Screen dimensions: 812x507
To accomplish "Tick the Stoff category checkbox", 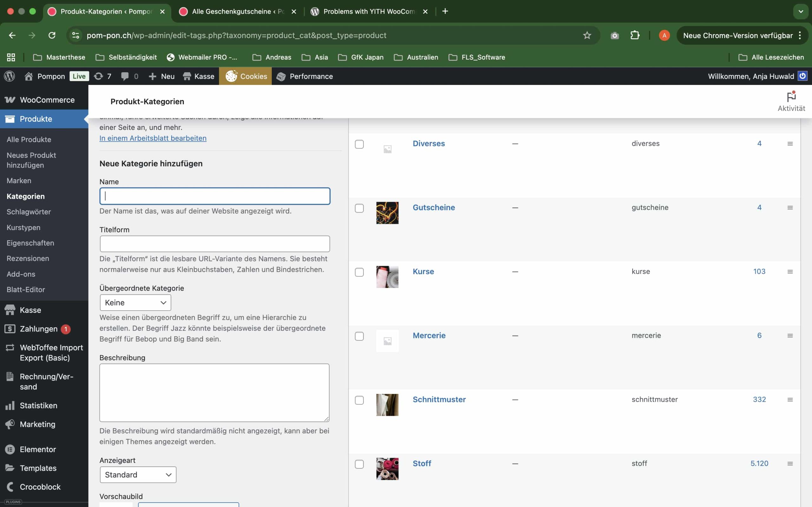I will (359, 464).
